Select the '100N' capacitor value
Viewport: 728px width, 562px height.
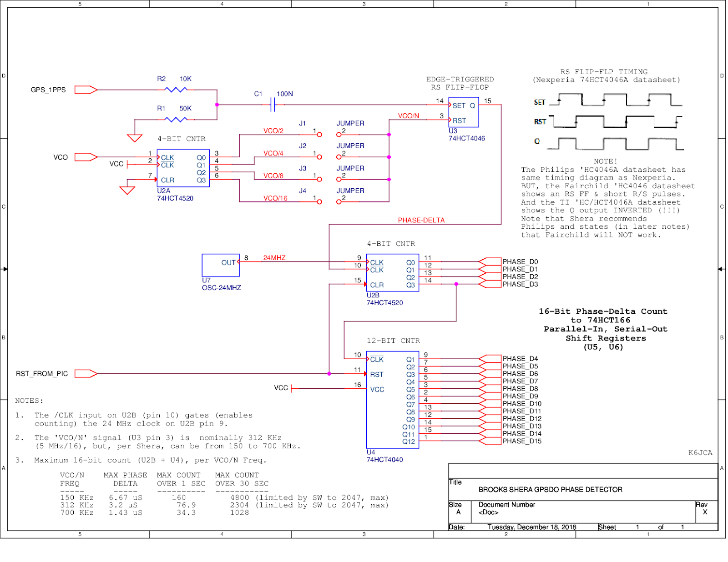285,94
